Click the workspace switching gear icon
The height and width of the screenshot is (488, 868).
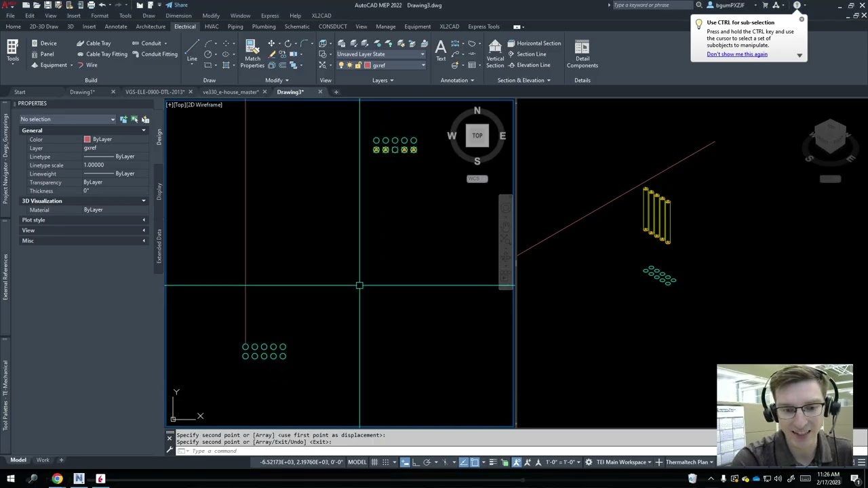click(589, 462)
